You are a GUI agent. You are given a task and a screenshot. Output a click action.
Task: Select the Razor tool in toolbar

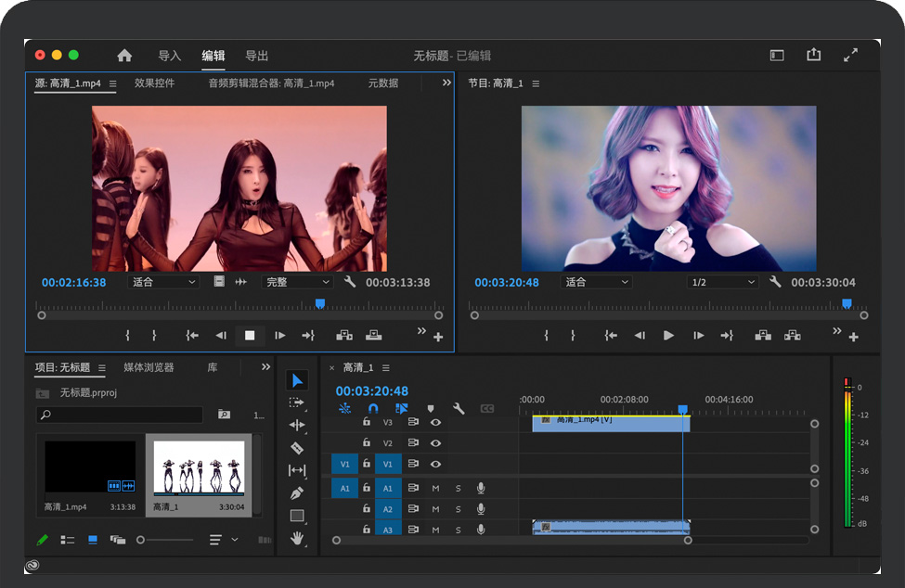coord(297,448)
